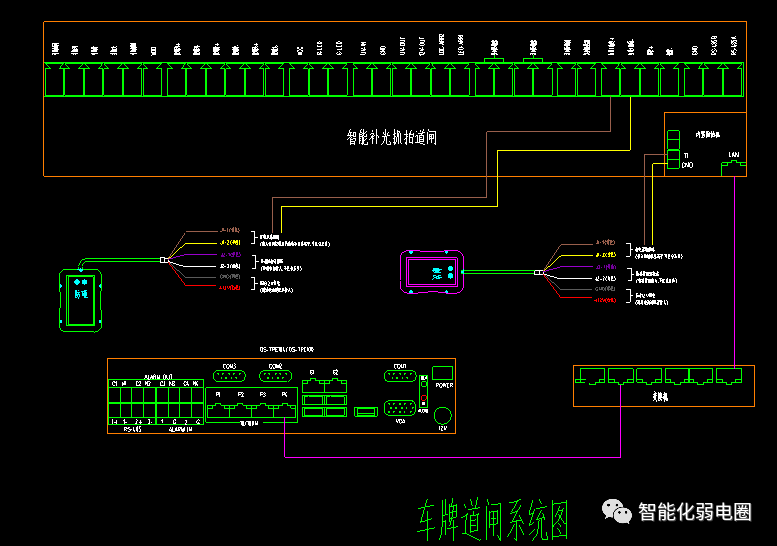Select the COM3 serial connector symbol
Image resolution: width=777 pixels, height=546 pixels.
point(229,376)
